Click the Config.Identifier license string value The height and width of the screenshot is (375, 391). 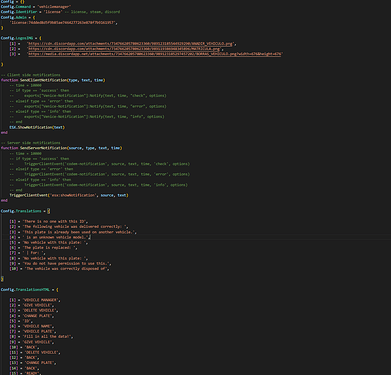(x=52, y=12)
